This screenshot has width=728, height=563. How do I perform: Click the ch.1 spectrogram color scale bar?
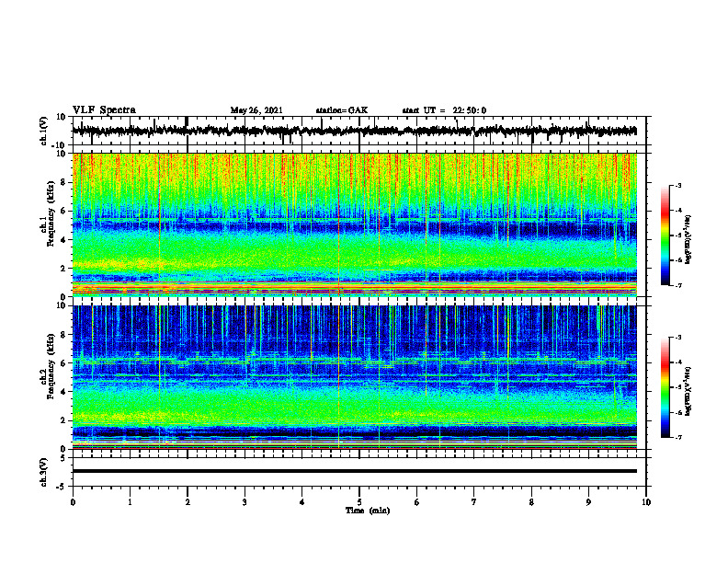pos(665,236)
